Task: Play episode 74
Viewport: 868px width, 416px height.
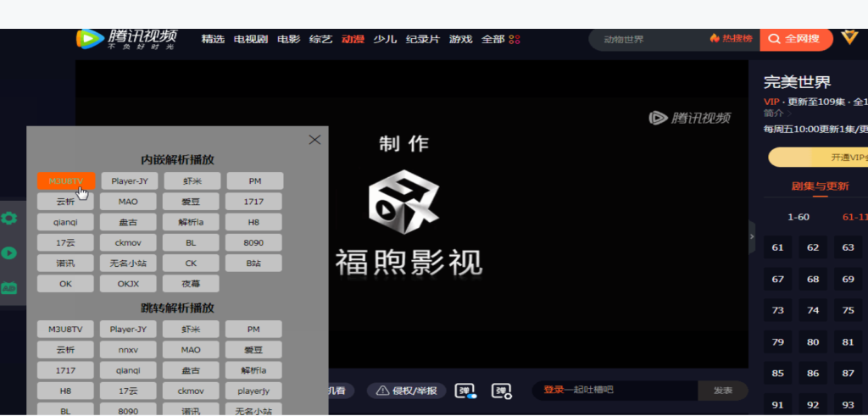Action: 813,310
